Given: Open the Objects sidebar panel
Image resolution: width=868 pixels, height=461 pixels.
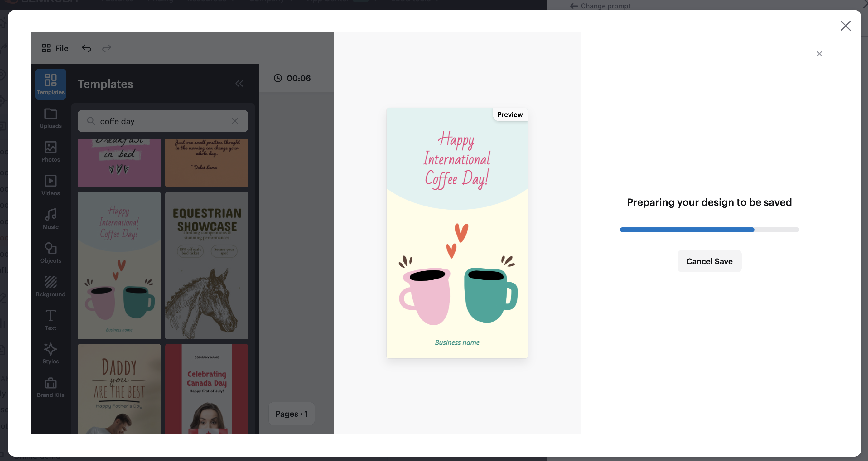Looking at the screenshot, I should click(51, 253).
